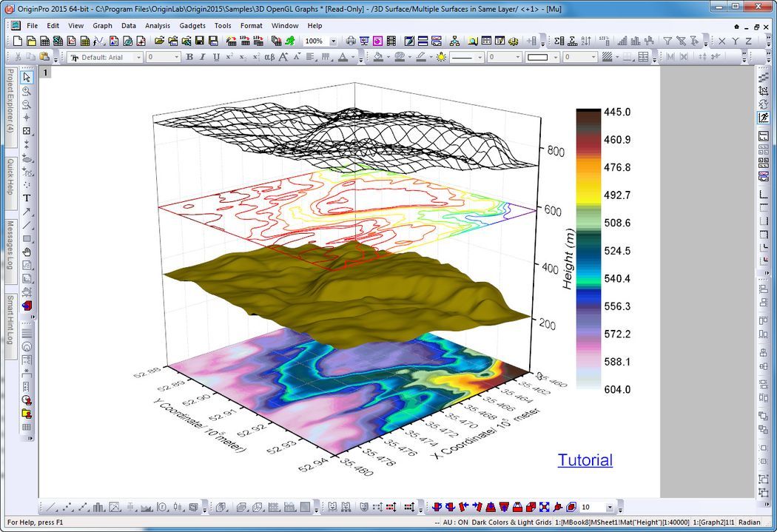Toggle Underline text formatting
This screenshot has width=777, height=532.
[216, 57]
